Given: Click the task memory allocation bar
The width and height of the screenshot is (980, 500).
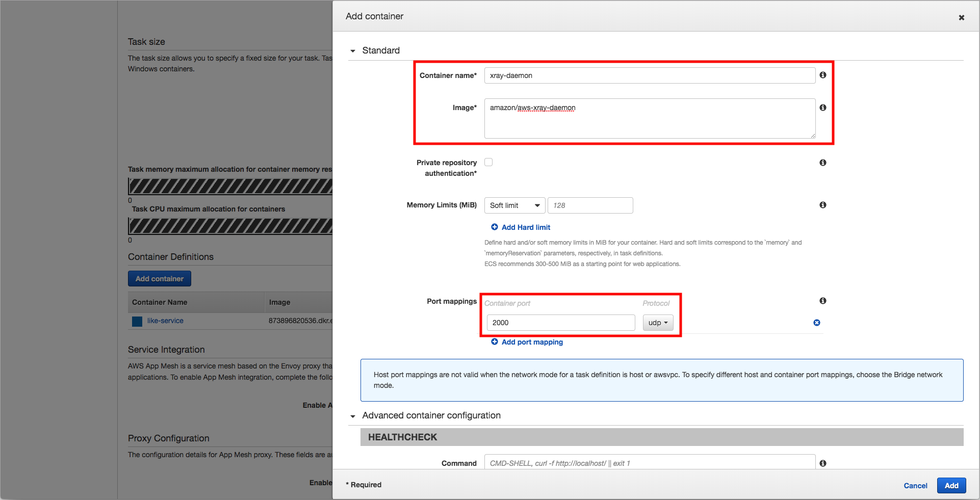Looking at the screenshot, I should coord(230,187).
